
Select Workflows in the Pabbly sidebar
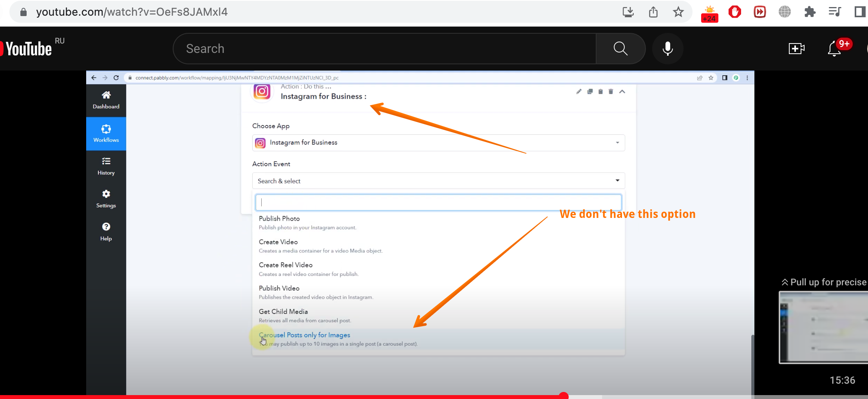click(106, 134)
